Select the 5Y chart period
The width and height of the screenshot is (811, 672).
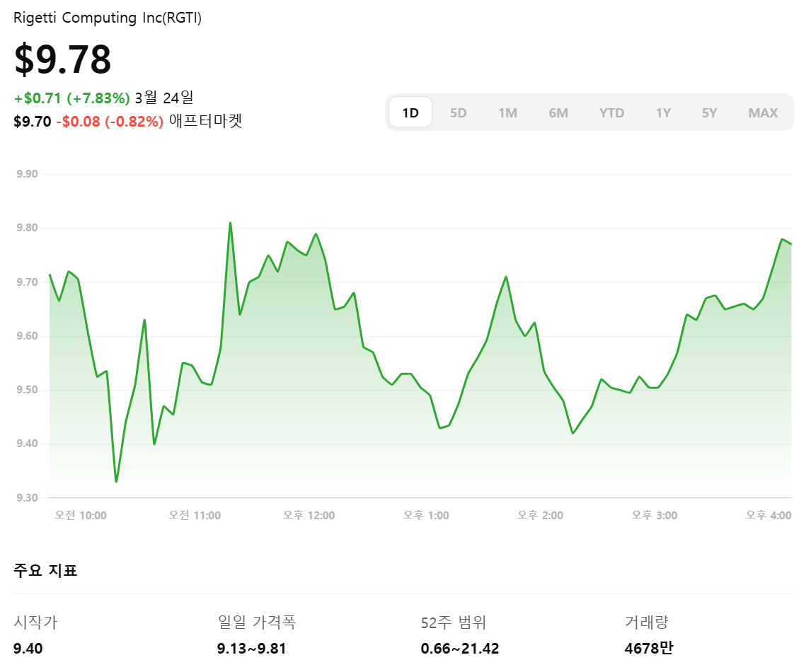[x=709, y=112]
